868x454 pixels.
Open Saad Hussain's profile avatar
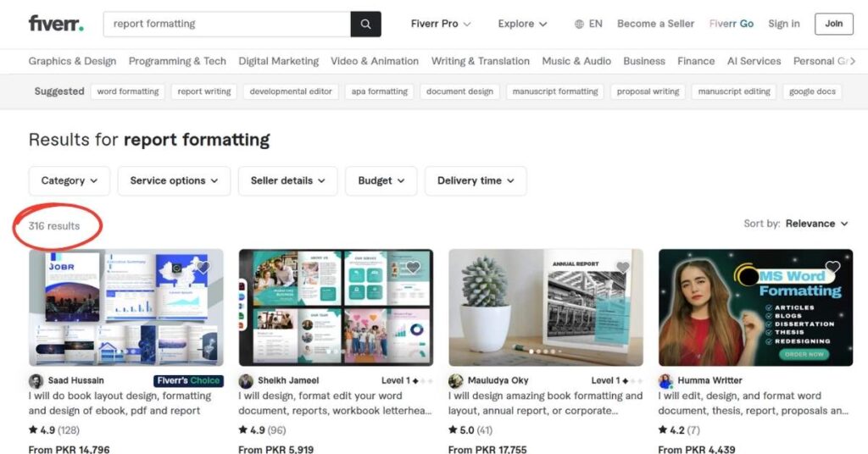pos(36,380)
